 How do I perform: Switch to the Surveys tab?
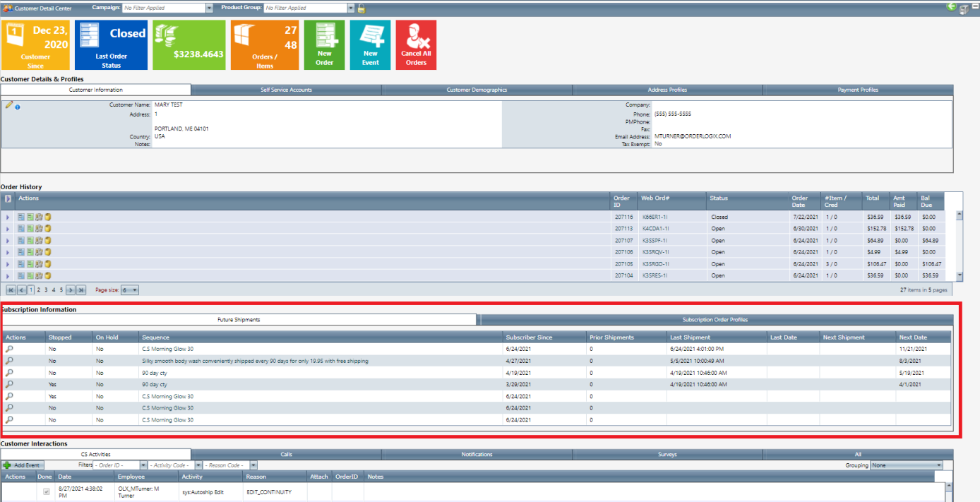pos(667,454)
